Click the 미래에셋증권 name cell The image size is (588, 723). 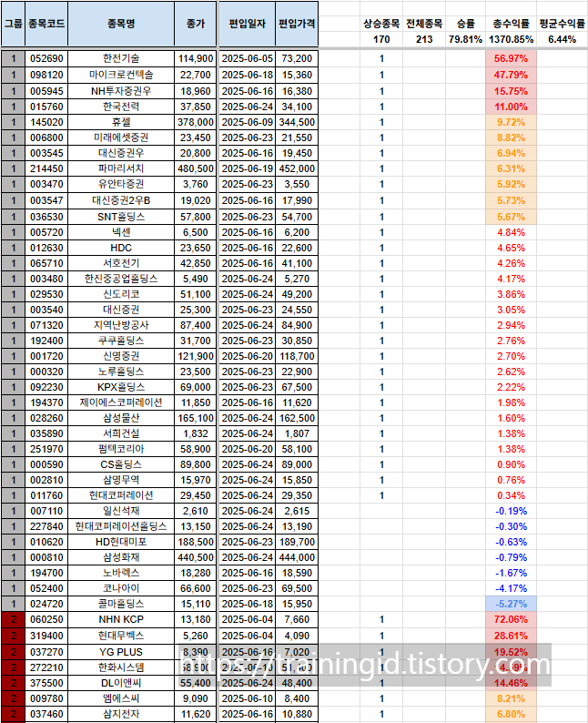coord(121,137)
